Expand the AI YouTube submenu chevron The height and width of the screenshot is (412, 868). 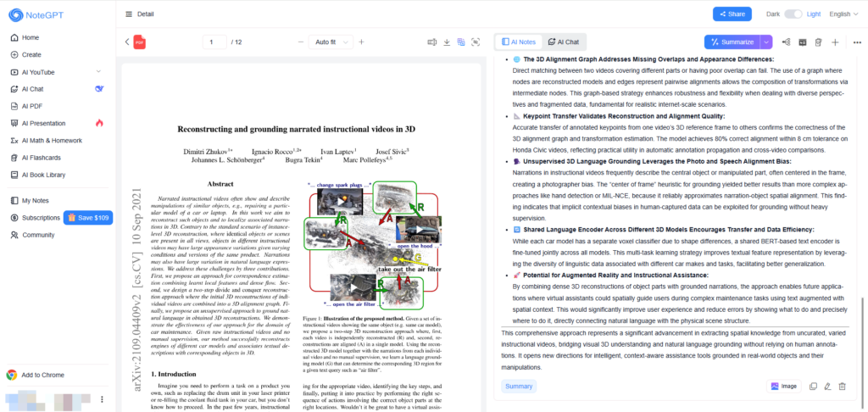point(98,71)
